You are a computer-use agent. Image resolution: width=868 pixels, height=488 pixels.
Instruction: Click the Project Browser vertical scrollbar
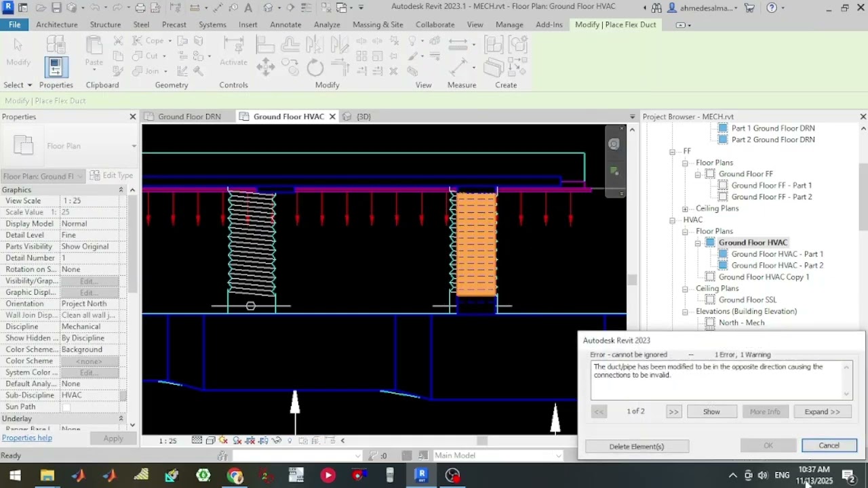tap(863, 197)
